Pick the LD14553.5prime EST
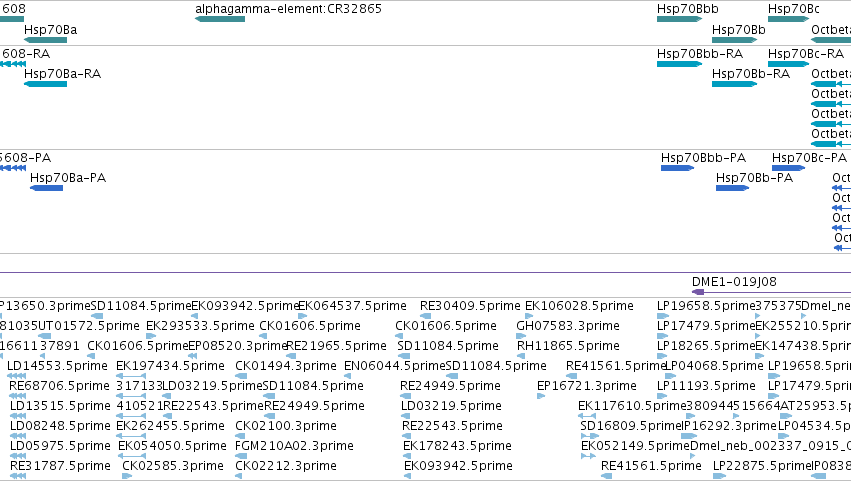 click(x=17, y=376)
